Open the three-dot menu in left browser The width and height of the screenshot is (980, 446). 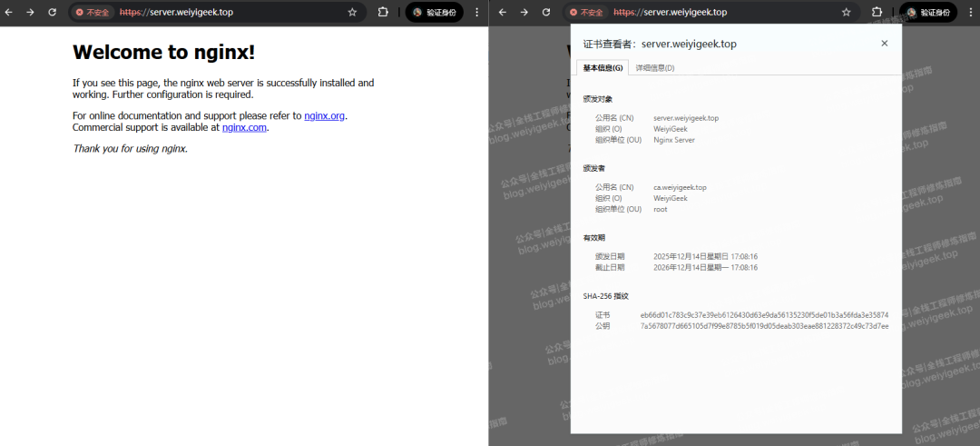477,12
